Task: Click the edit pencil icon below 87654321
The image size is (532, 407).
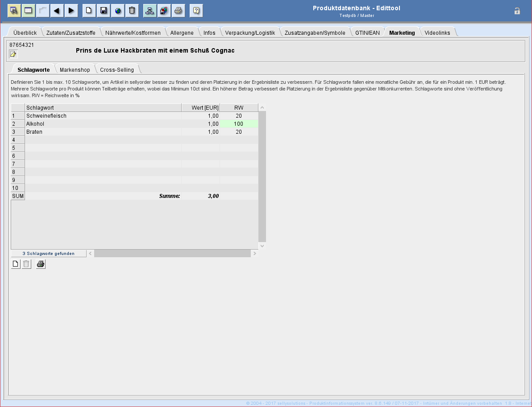Action: [13, 54]
